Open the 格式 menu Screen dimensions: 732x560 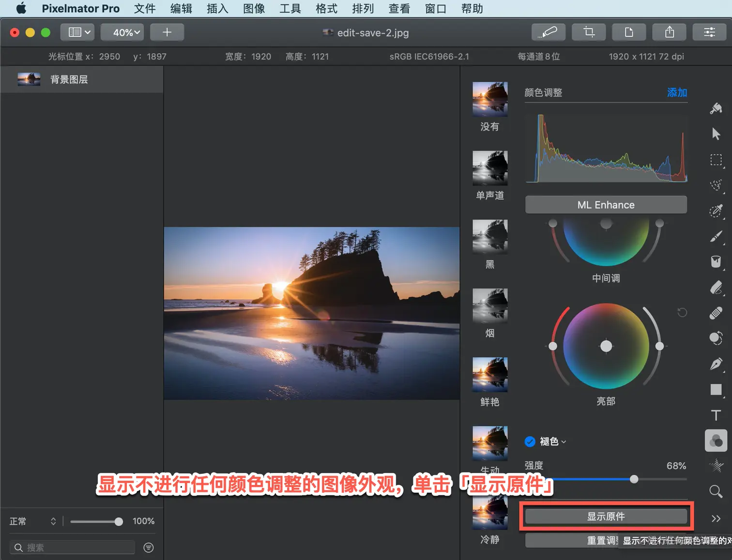pos(327,8)
